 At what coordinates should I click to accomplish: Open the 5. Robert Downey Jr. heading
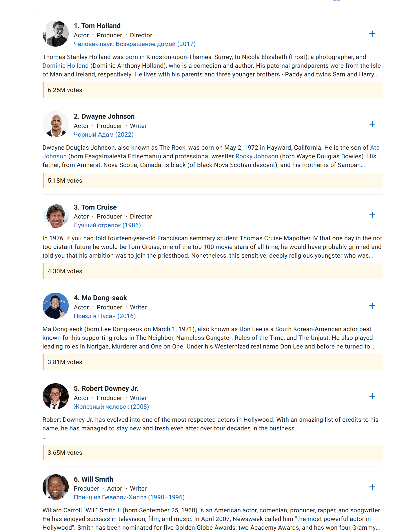point(106,388)
